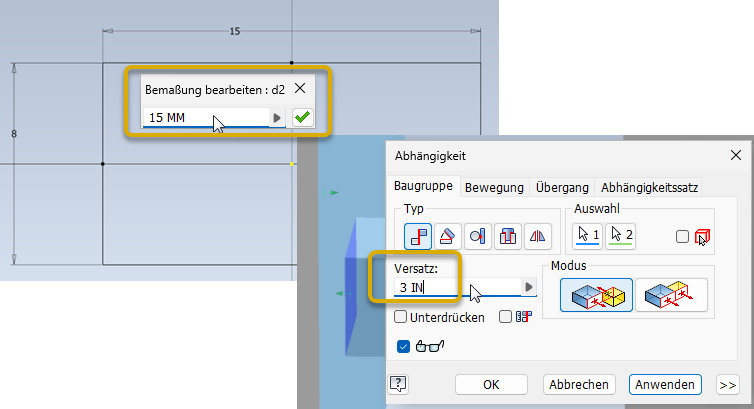Activate second selection button (Auswahl 2)
The height and width of the screenshot is (409, 754).
(x=621, y=236)
